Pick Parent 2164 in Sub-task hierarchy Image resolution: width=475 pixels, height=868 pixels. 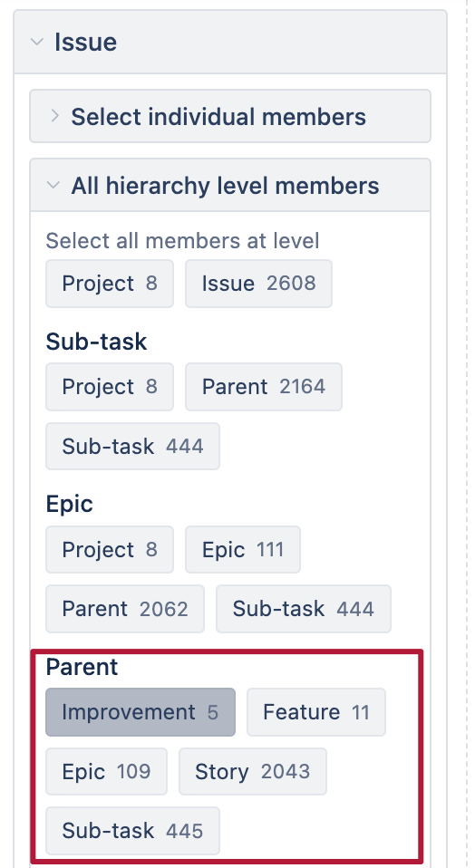264,387
